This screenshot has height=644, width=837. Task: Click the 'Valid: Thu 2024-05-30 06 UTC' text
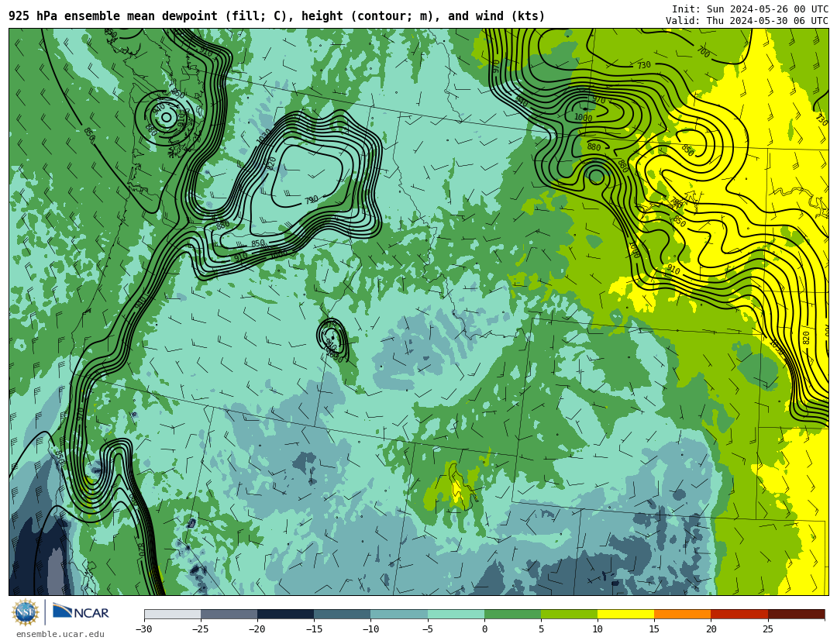click(x=747, y=20)
